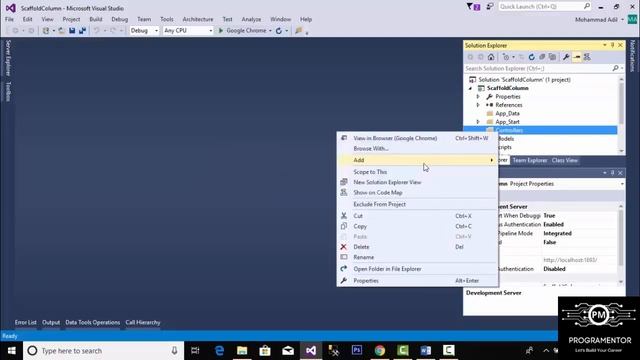Open the Add submenu in context menu
Image resolution: width=640 pixels, height=360 pixels.
(x=417, y=160)
